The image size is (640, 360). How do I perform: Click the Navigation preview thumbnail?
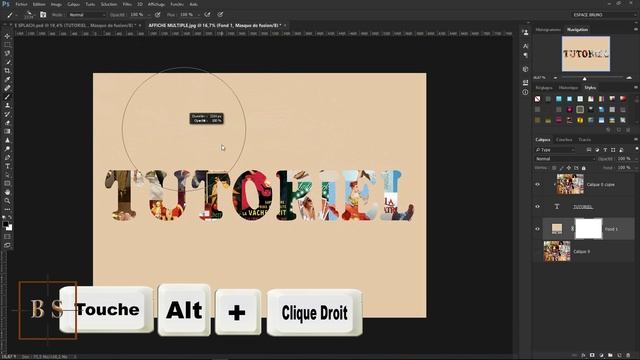coord(586,54)
